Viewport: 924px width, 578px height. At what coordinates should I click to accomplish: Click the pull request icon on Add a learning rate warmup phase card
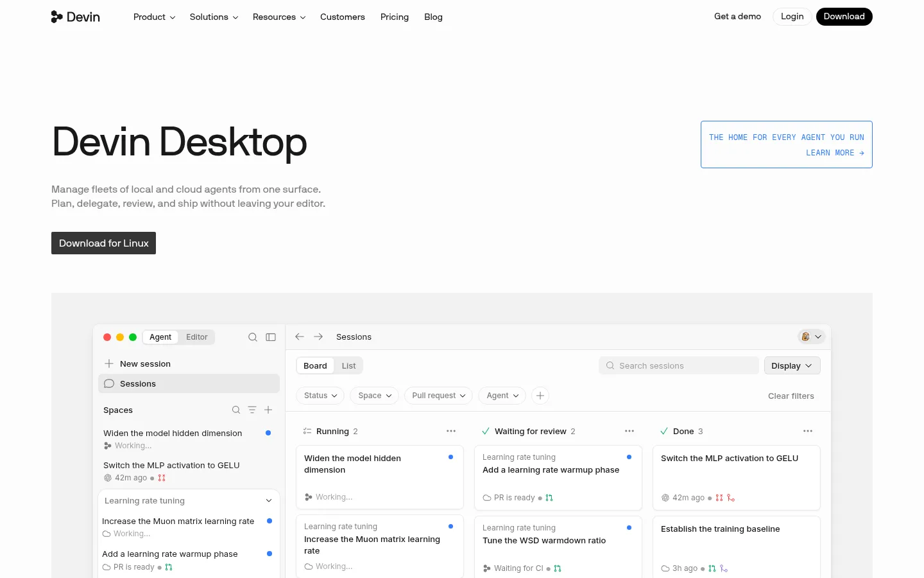[x=549, y=498]
